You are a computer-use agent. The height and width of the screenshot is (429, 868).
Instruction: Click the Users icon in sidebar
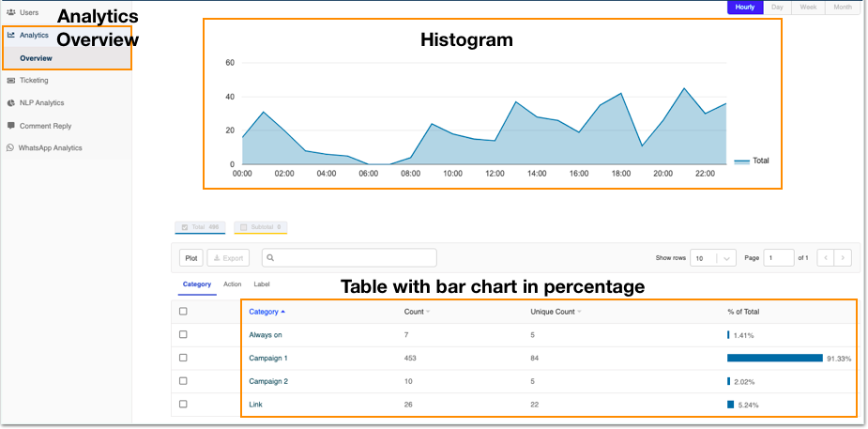pos(10,12)
